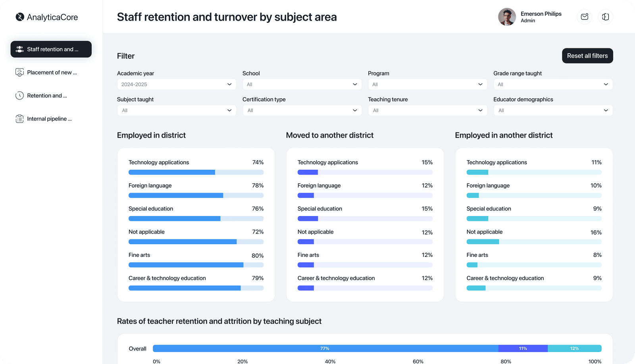
Task: Open Internal pipeline sidebar menu item
Action: pyautogui.click(x=49, y=119)
